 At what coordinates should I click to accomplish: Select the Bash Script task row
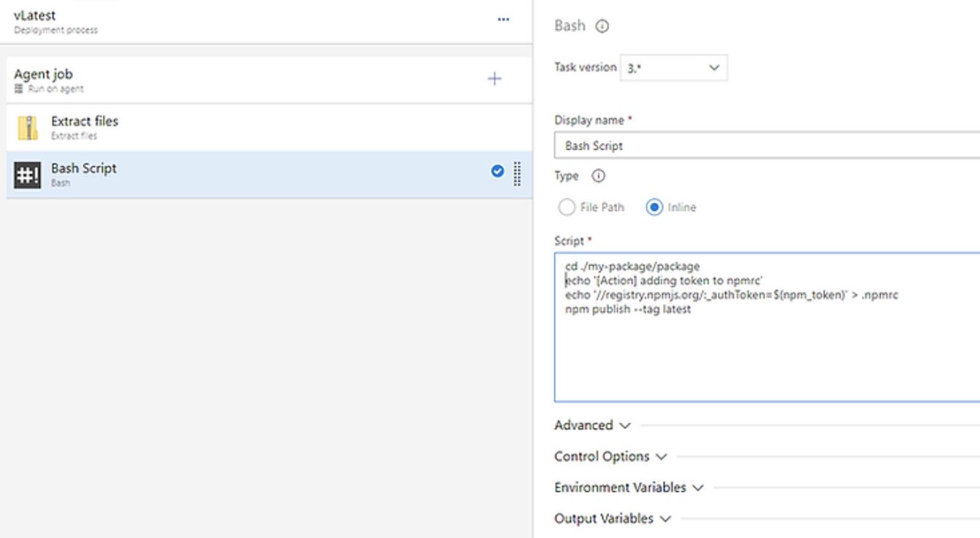pyautogui.click(x=269, y=174)
